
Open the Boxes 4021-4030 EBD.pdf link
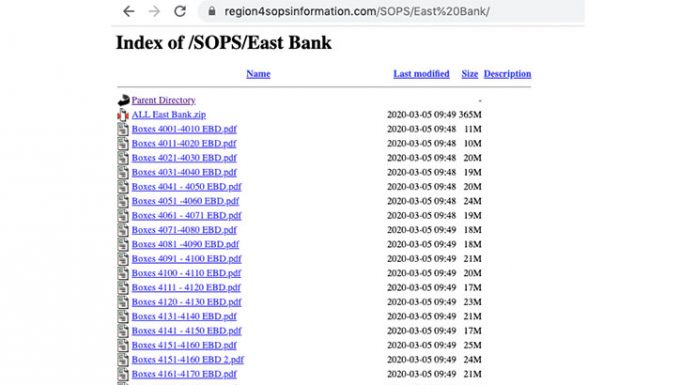tap(184, 158)
